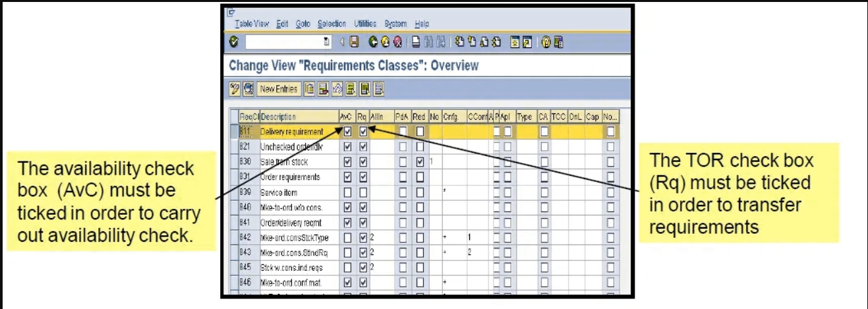
Task: Open the window control icon above Table View
Action: coord(231,12)
